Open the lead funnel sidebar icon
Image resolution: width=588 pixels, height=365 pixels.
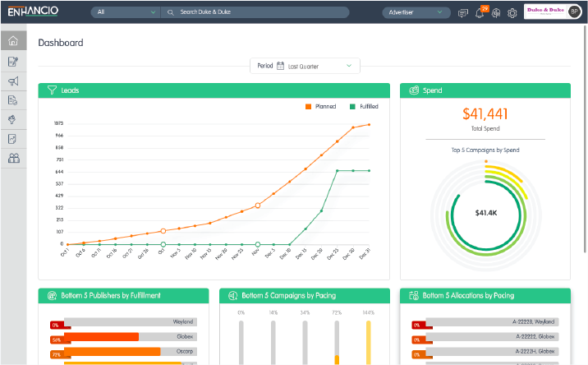[13, 120]
